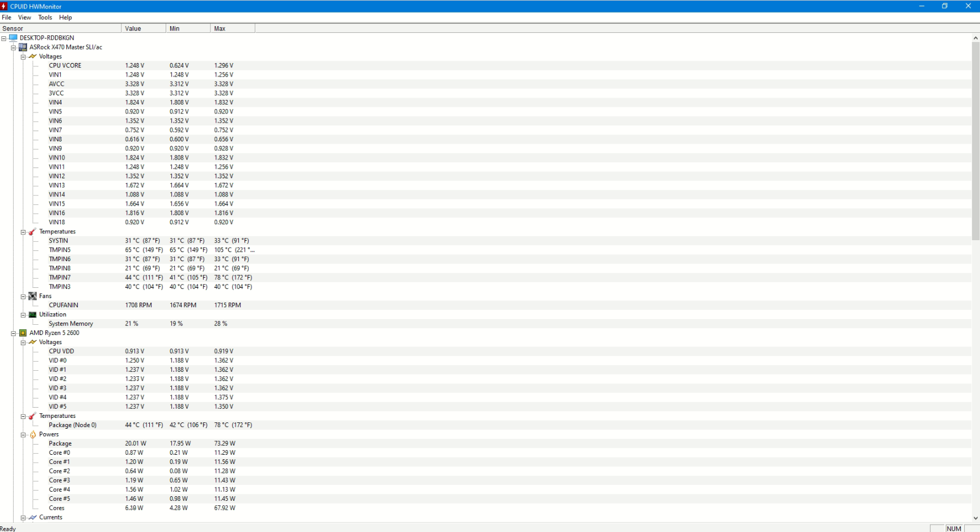Click the motherboard Temperatures thermometer icon

(x=32, y=232)
